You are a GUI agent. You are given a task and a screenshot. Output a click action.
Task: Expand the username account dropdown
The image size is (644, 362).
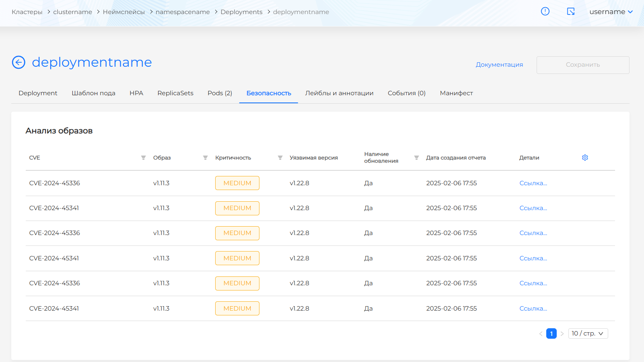(611, 12)
